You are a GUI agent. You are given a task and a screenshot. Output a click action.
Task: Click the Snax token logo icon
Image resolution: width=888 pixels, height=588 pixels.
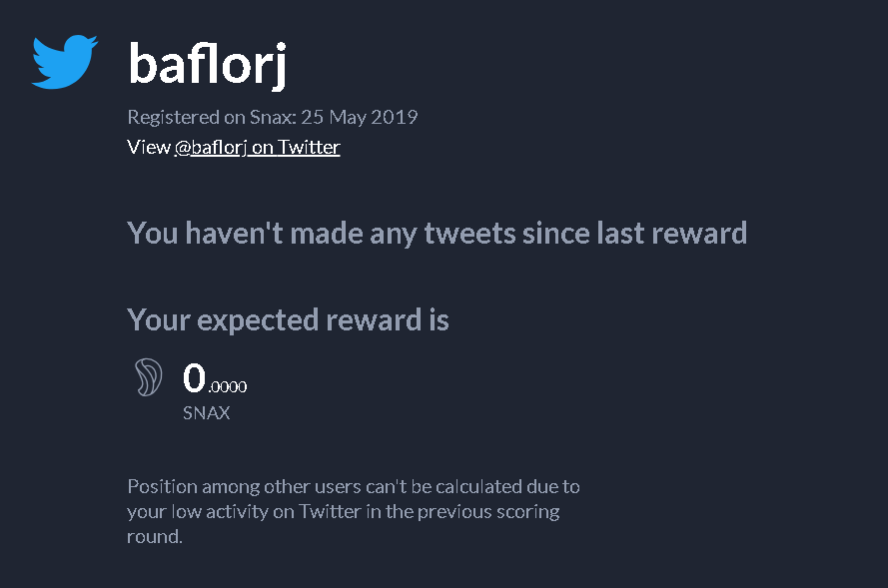[149, 377]
